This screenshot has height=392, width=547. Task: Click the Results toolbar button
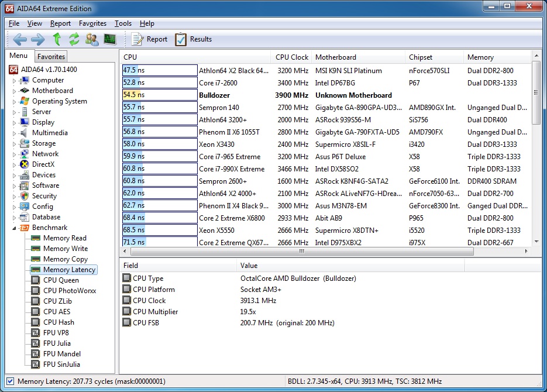pos(194,39)
